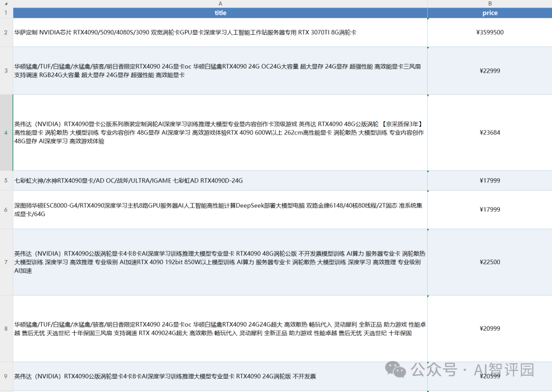This screenshot has height=392, width=552.
Task: Select row header 1
Action: pos(6,13)
